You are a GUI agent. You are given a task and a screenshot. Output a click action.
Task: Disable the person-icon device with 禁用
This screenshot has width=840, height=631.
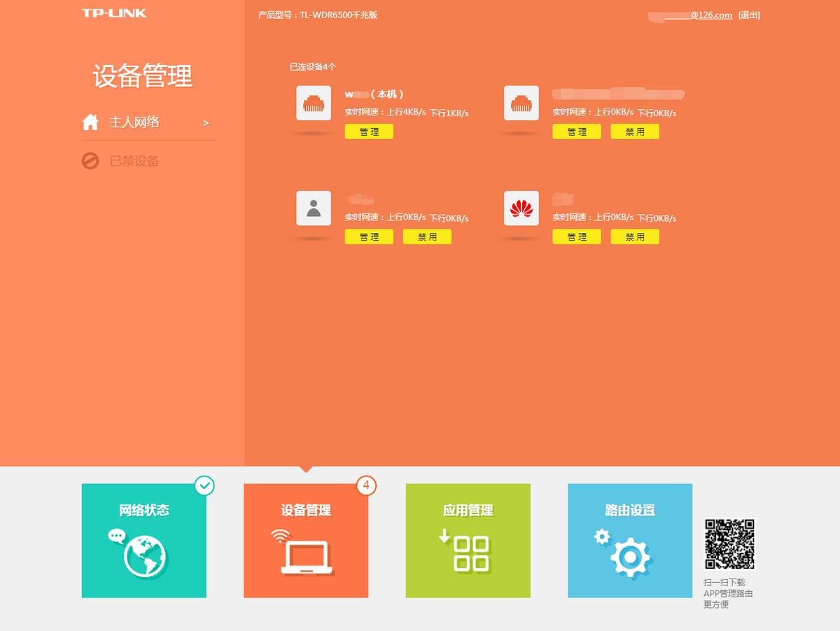click(x=427, y=236)
